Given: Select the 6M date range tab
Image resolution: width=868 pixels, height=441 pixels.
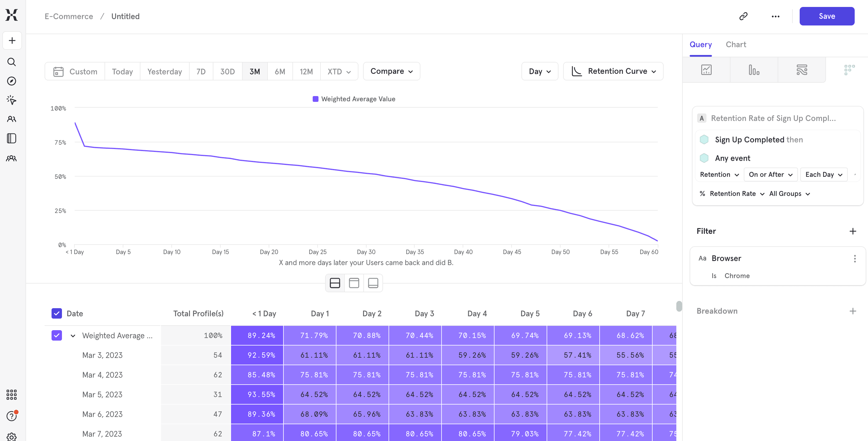Looking at the screenshot, I should [280, 71].
